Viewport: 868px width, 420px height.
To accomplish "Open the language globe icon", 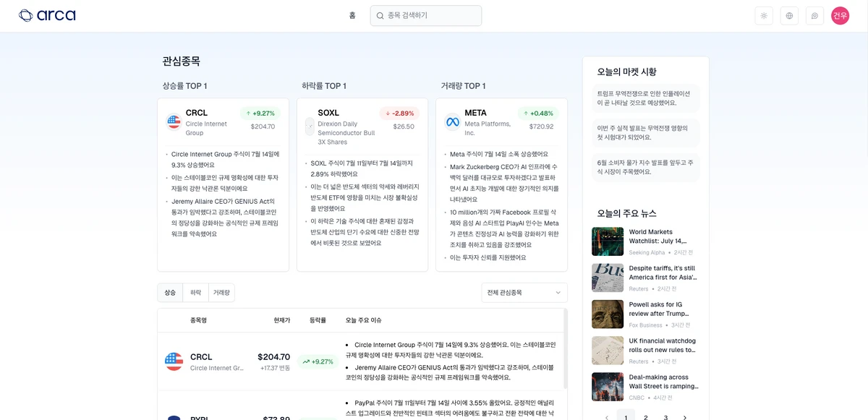I will [x=789, y=16].
